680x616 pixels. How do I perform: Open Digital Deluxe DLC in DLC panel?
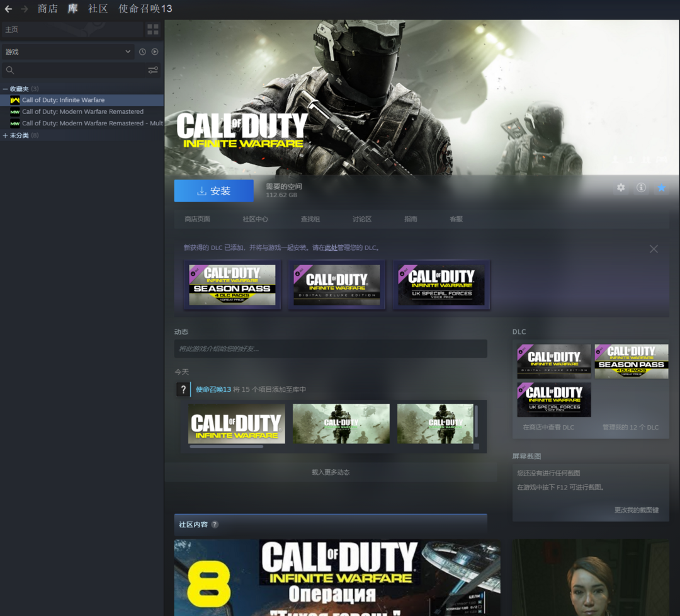554,362
